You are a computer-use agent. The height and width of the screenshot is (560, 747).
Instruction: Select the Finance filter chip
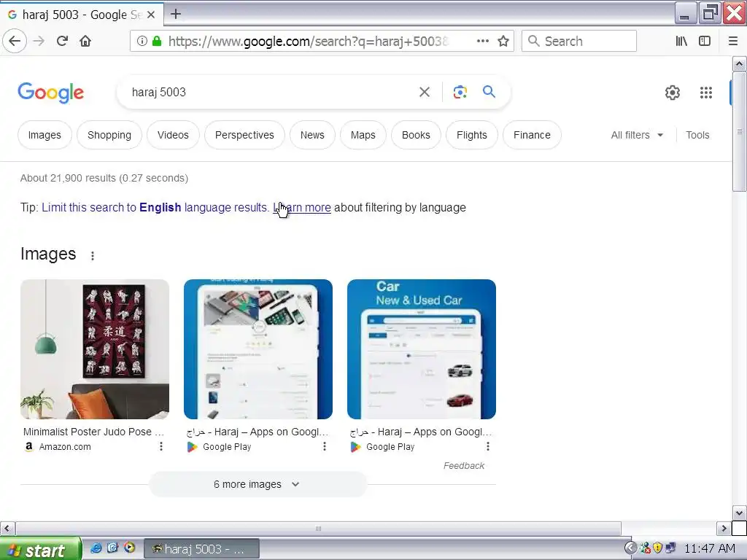532,135
